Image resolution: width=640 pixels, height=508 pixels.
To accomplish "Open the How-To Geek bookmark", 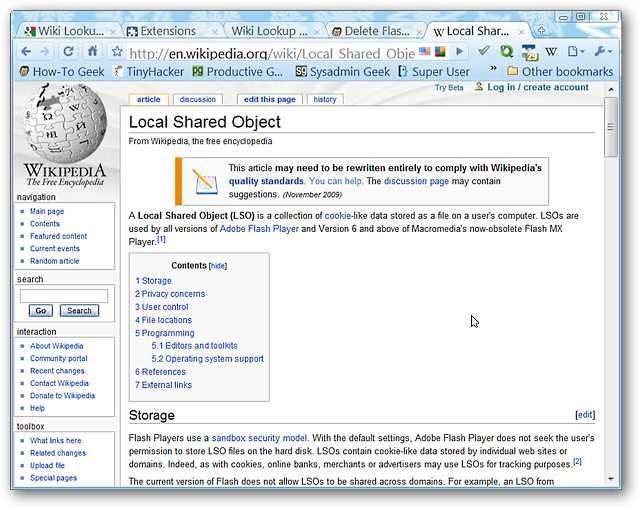I will pos(62,72).
